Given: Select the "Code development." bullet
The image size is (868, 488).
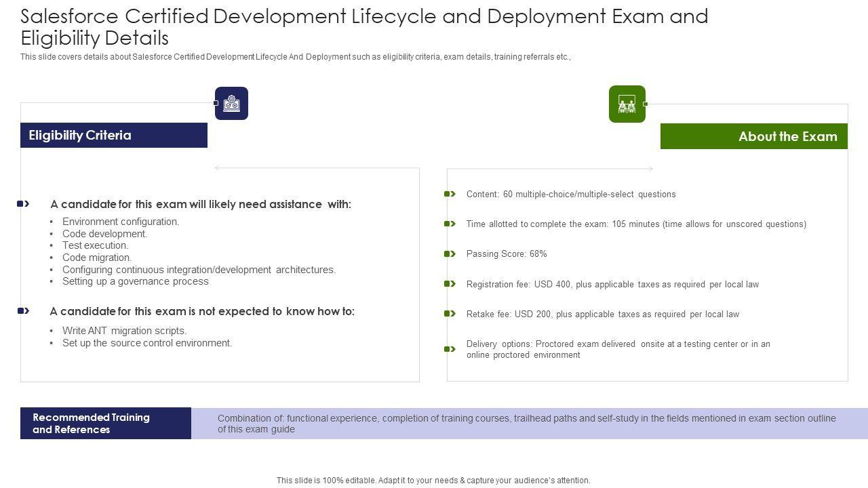Looking at the screenshot, I should click(105, 234).
